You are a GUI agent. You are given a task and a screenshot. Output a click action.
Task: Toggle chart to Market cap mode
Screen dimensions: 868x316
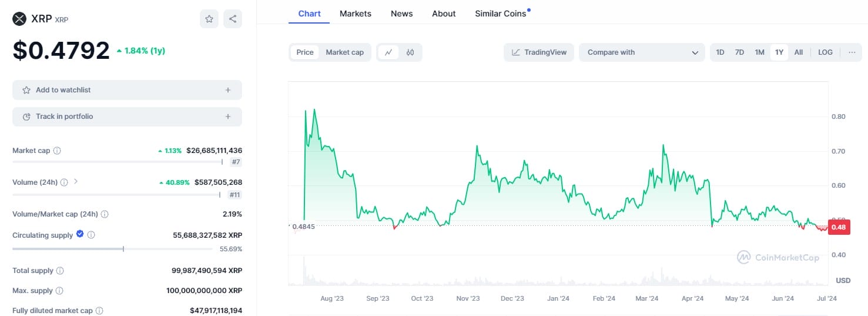(x=344, y=52)
